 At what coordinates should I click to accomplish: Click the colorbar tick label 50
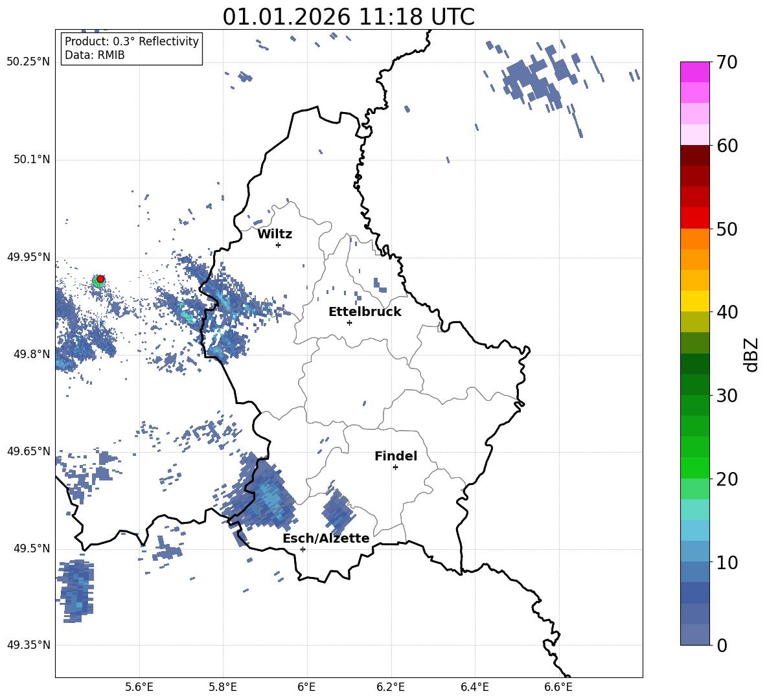727,229
